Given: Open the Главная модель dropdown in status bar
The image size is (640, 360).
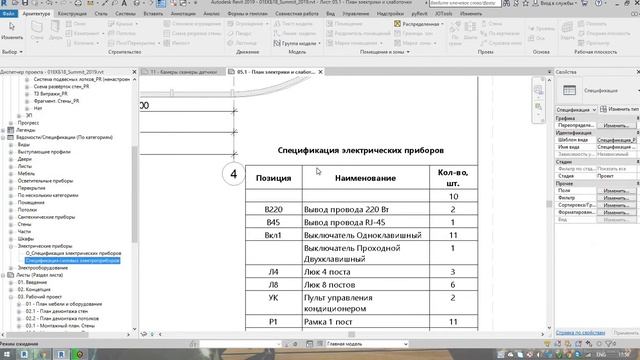Looking at the screenshot, I should (367, 344).
